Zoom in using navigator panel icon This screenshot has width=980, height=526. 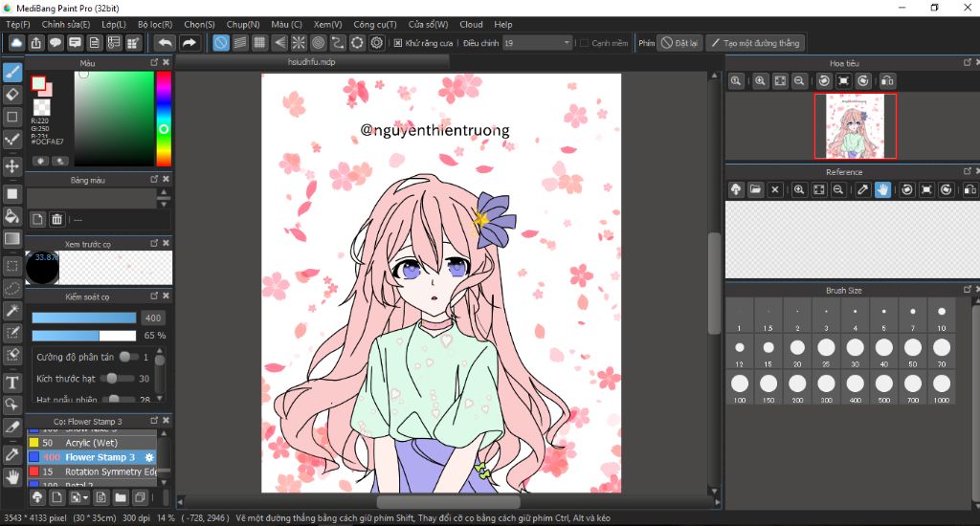(760, 80)
